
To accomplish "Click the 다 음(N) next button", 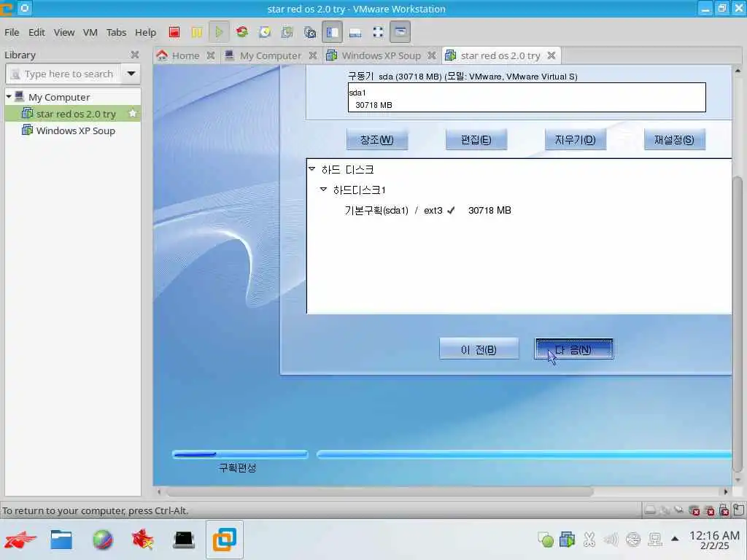I will (x=574, y=349).
